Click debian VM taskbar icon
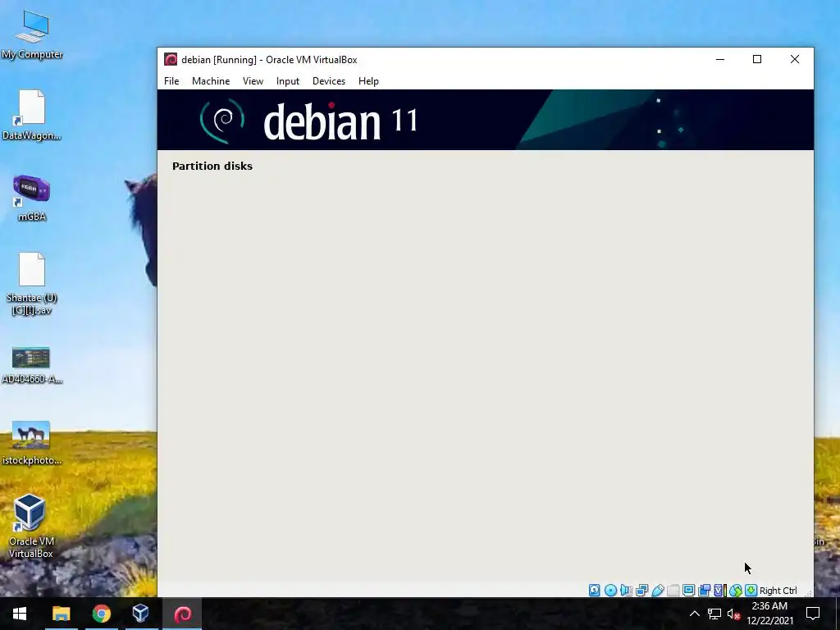Screen dimensions: 840x630 pos(182,614)
